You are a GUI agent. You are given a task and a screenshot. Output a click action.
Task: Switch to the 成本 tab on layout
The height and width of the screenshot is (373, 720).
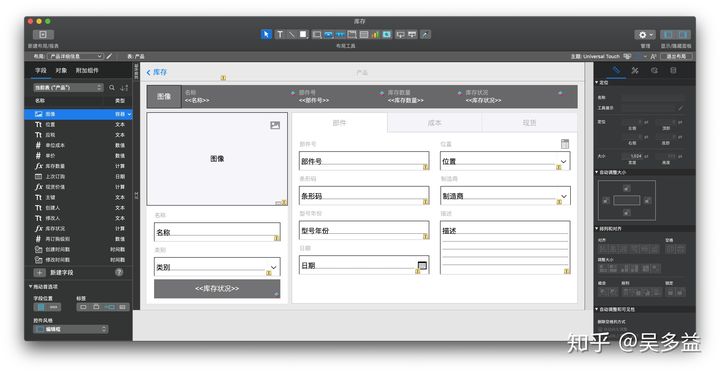click(x=434, y=123)
